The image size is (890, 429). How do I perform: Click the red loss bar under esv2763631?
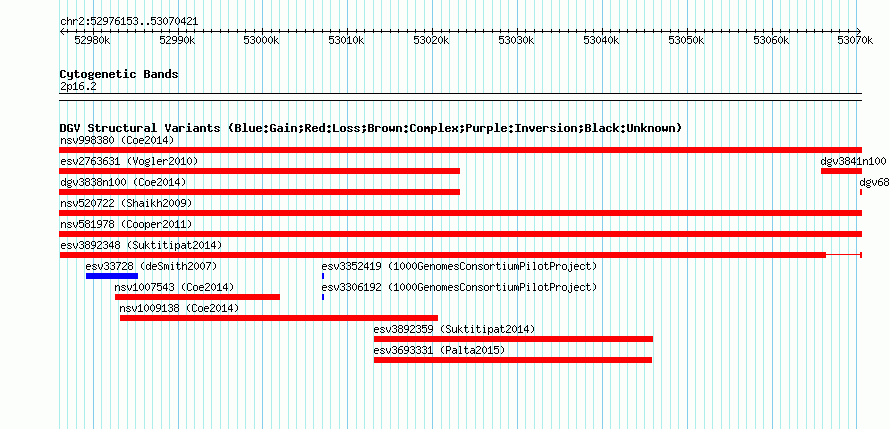click(x=259, y=171)
